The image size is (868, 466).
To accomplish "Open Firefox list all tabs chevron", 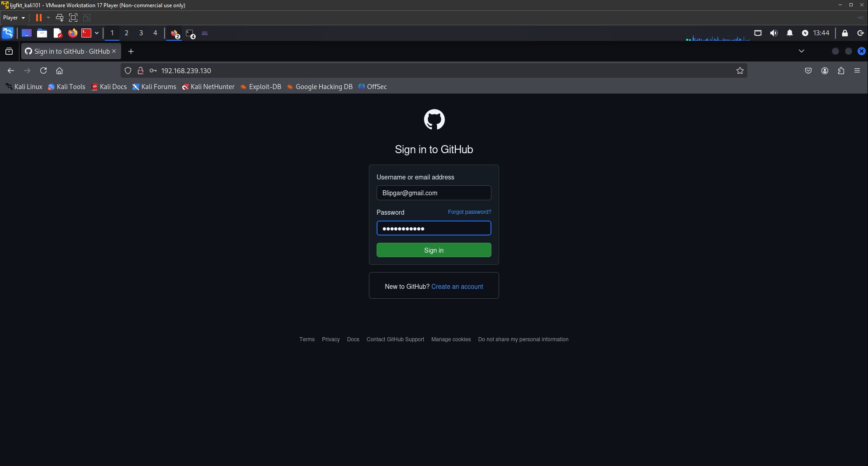I will (x=802, y=51).
